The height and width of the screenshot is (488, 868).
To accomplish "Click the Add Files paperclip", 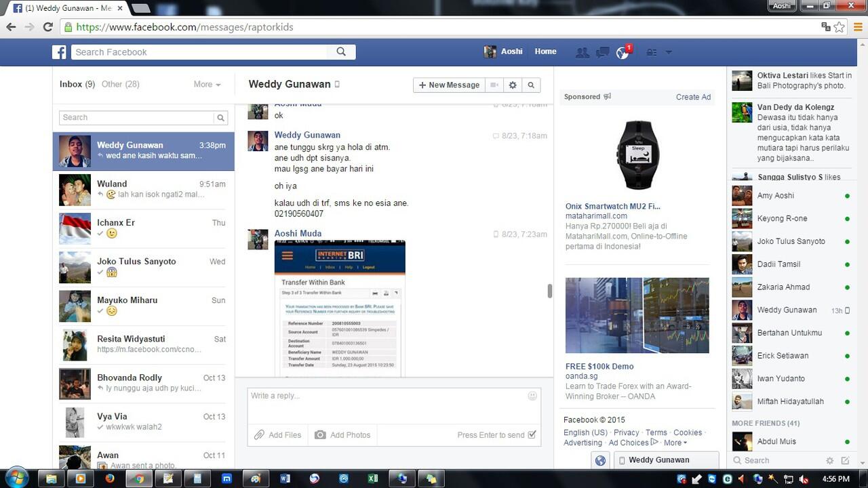I will [278, 435].
